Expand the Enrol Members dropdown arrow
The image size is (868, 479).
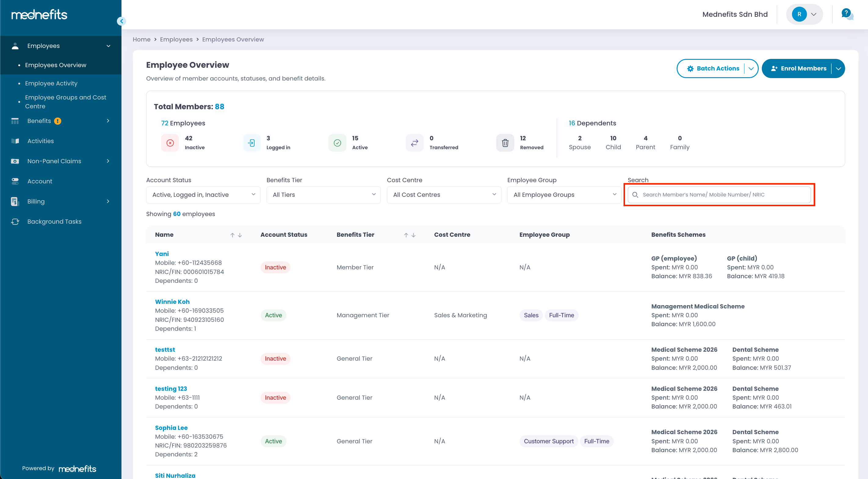pyautogui.click(x=839, y=68)
